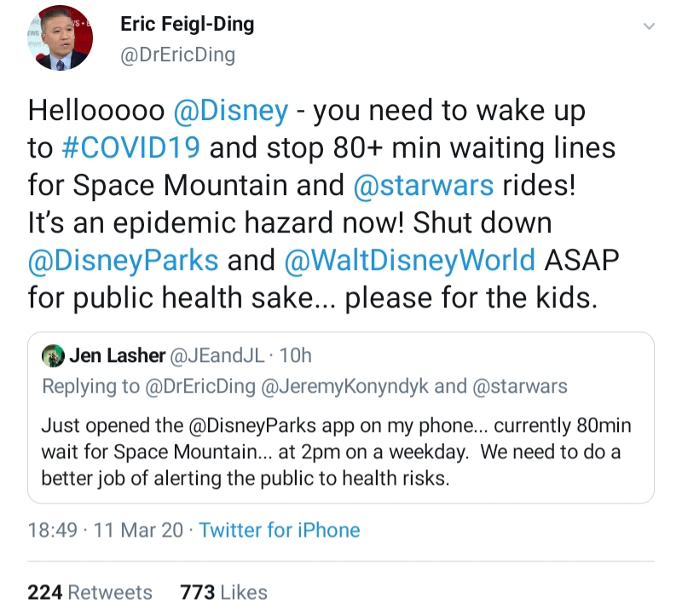
Task: Click the Eric Feigl-Ding display name
Action: tap(187, 25)
